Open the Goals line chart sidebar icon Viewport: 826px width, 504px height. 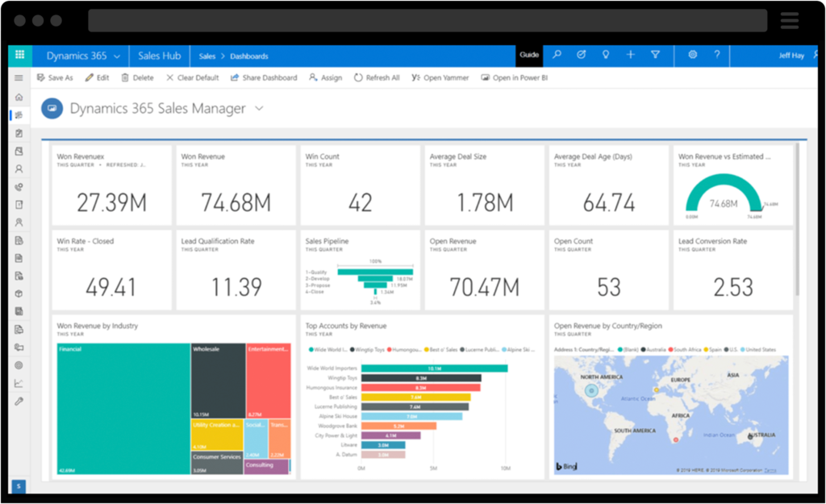pyautogui.click(x=19, y=383)
